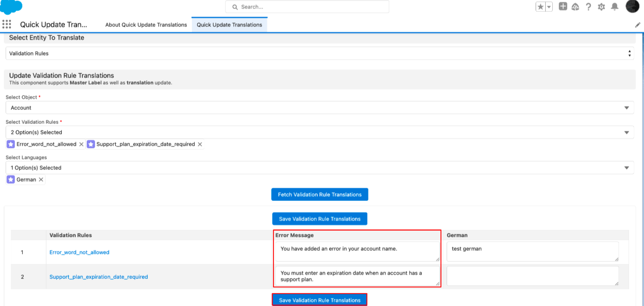
Task: Open the Global Actions plus icon
Action: tap(563, 6)
